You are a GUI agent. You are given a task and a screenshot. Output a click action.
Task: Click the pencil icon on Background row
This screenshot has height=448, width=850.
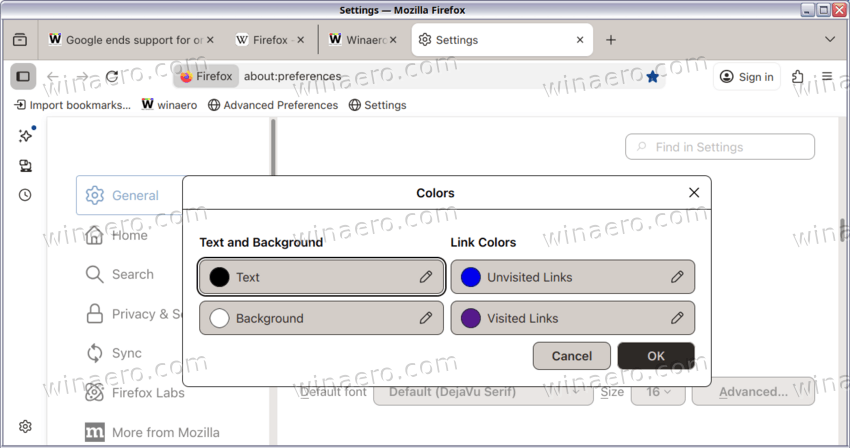coord(426,318)
